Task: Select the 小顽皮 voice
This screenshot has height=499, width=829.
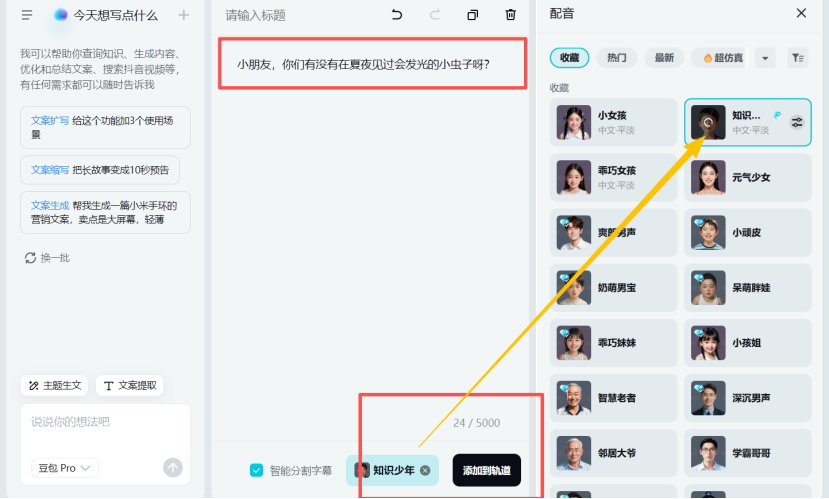Action: [748, 233]
